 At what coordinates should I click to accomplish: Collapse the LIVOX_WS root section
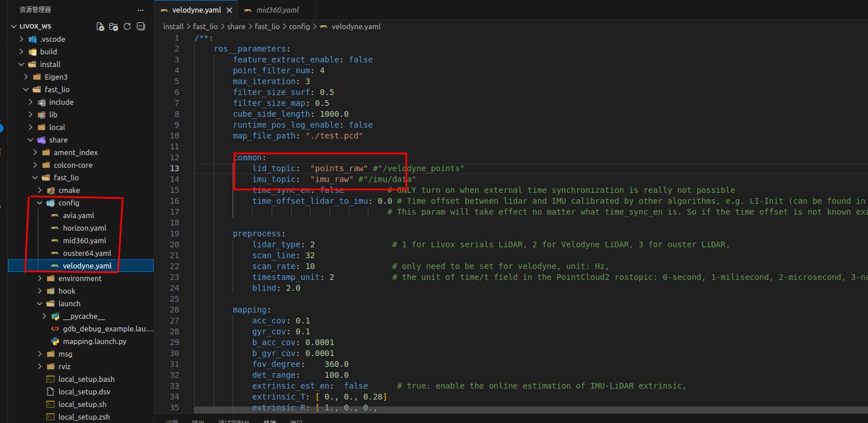[x=36, y=26]
